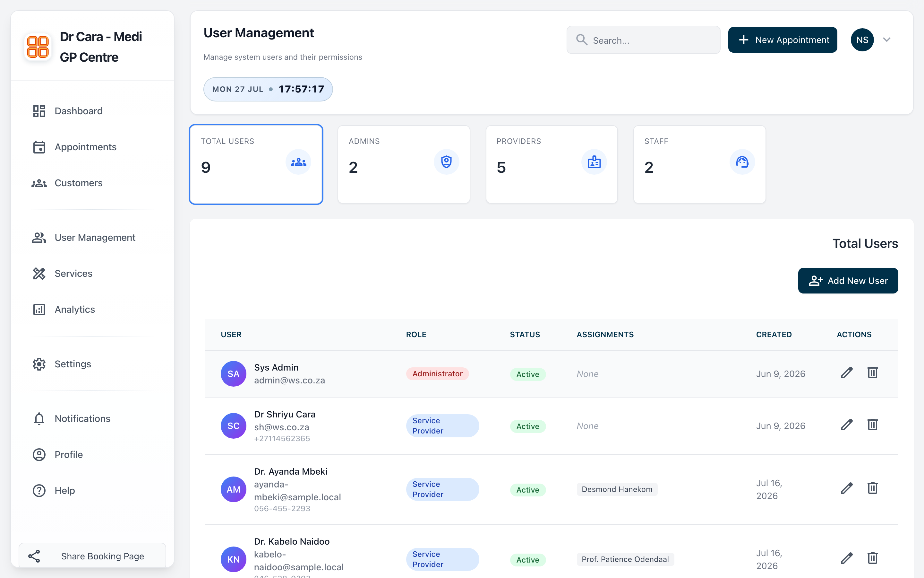This screenshot has width=924, height=578.
Task: Click the USER column header
Action: (231, 335)
